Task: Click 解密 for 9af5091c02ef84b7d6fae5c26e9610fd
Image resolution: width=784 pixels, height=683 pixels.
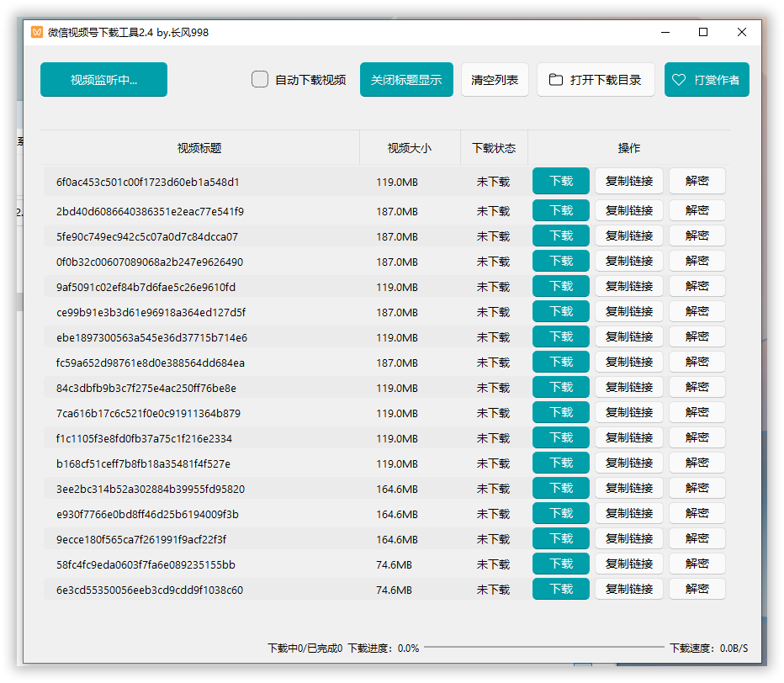Action: (697, 286)
